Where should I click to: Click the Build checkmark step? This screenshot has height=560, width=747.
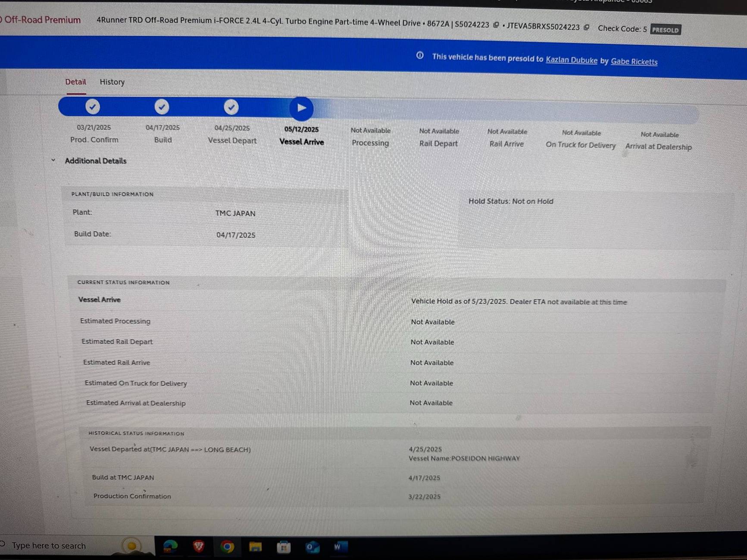162,107
